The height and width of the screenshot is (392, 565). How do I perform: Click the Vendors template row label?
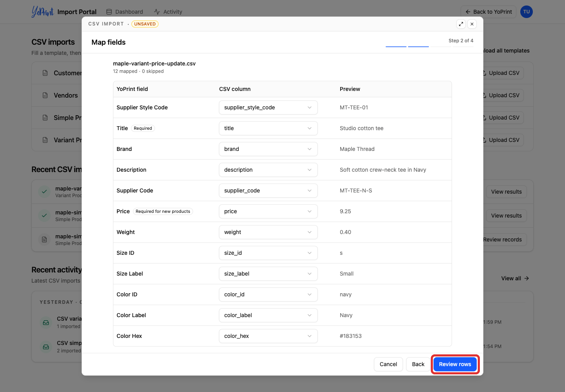pos(66,95)
